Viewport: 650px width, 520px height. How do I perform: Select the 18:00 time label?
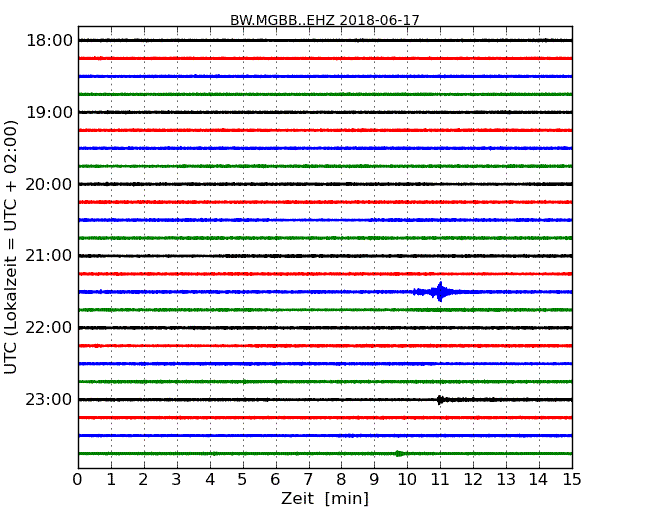click(49, 41)
